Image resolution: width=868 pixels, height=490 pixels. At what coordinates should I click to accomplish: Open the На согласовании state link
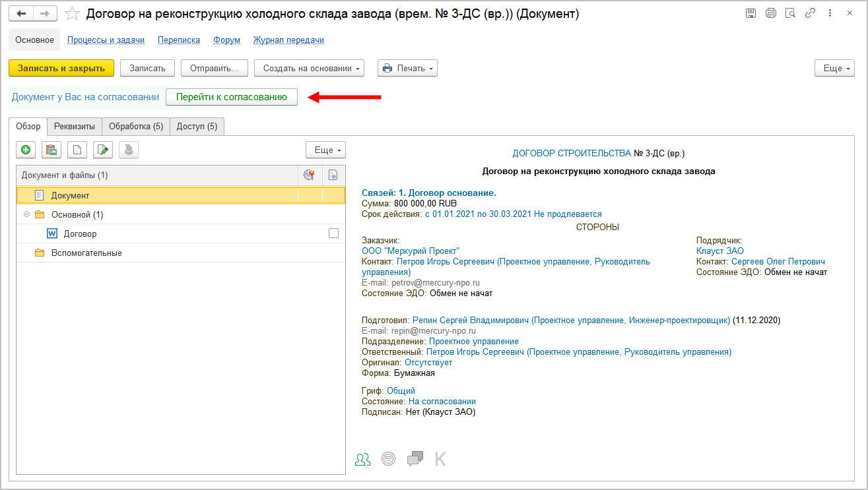[442, 401]
